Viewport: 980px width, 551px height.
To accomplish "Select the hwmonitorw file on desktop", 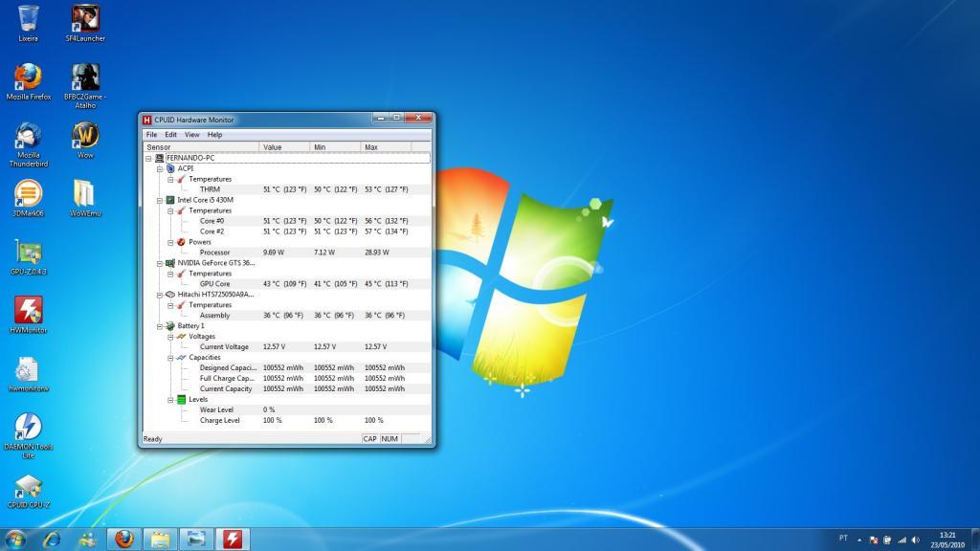I will [28, 373].
